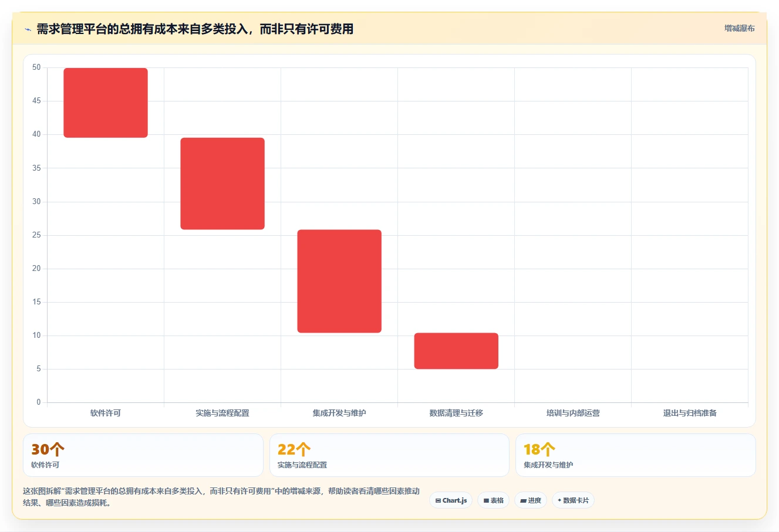Click the 退出与归档准备 x-axis label
The image size is (779, 532).
[x=690, y=413]
